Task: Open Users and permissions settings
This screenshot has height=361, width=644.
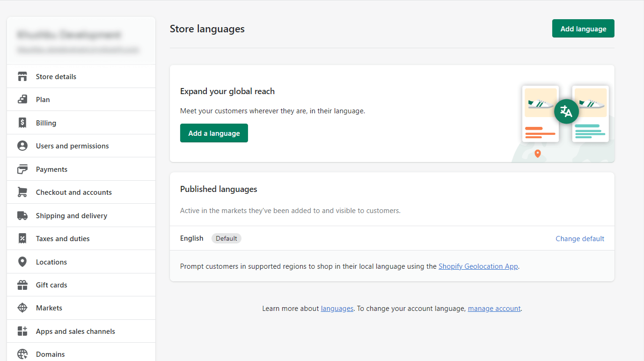Action: tap(72, 146)
